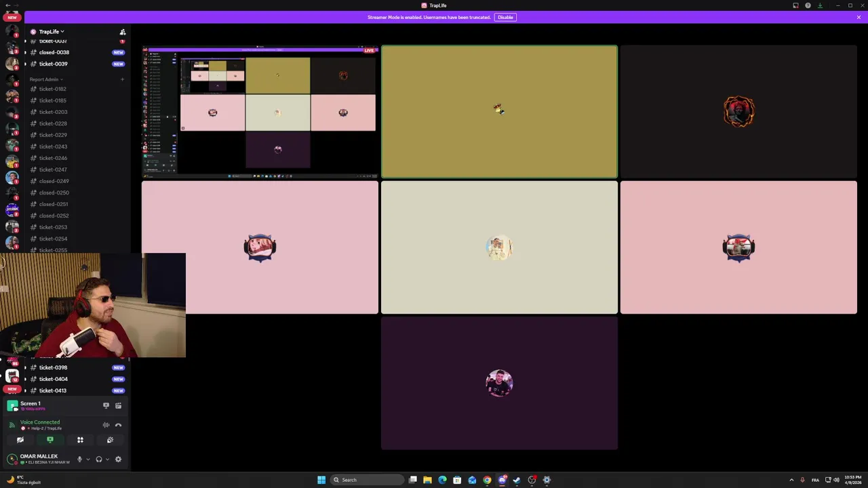Add a channel to Report Admin category
The image size is (868, 488).
click(122, 79)
